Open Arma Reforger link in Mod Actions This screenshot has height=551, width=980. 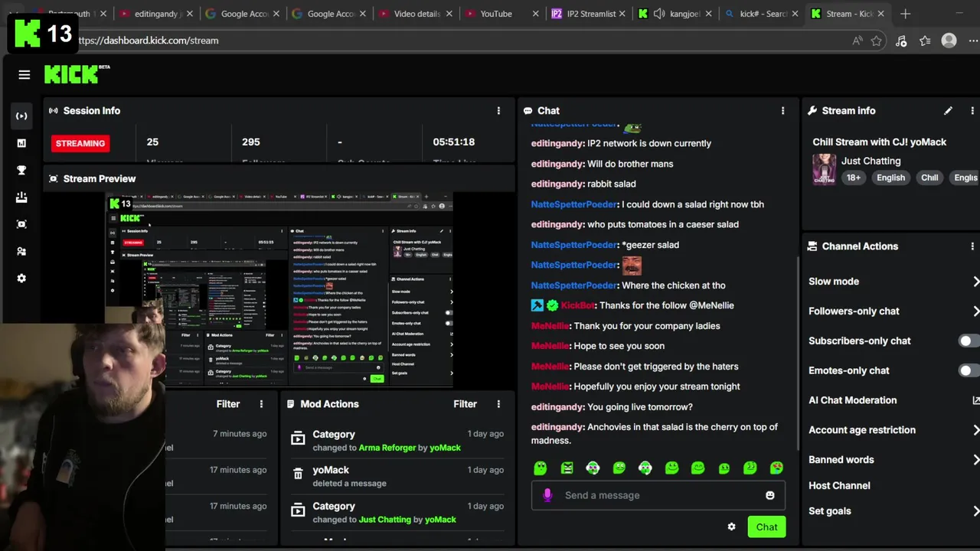pos(387,448)
